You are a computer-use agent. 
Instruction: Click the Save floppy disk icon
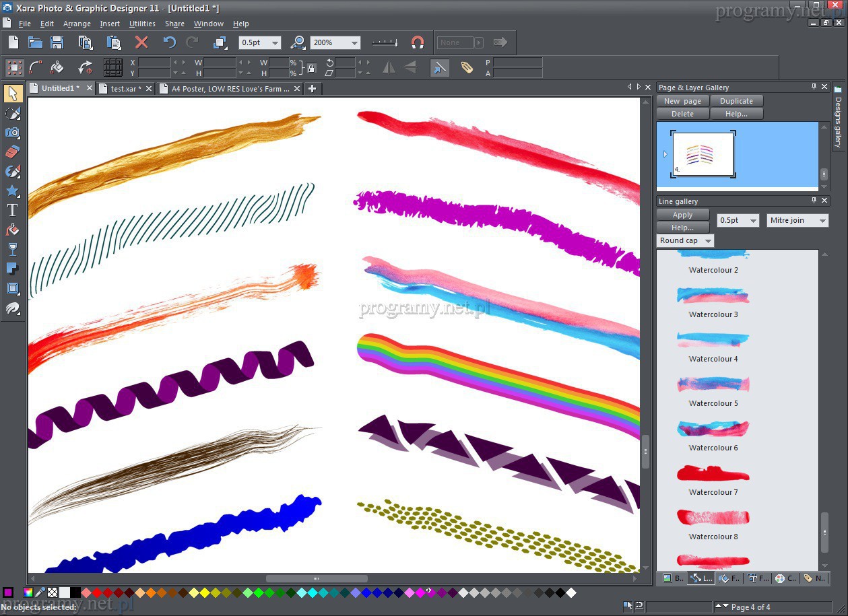point(57,42)
